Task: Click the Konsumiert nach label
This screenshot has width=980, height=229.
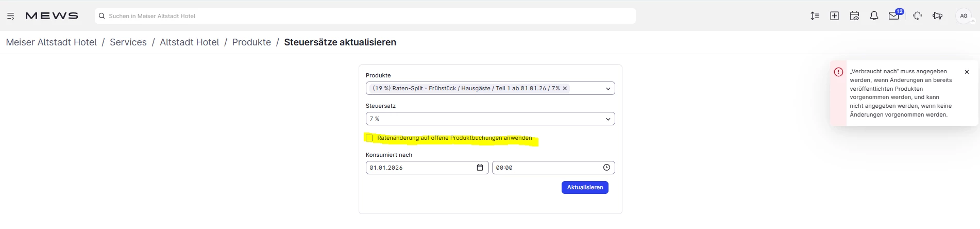Action: [x=389, y=155]
